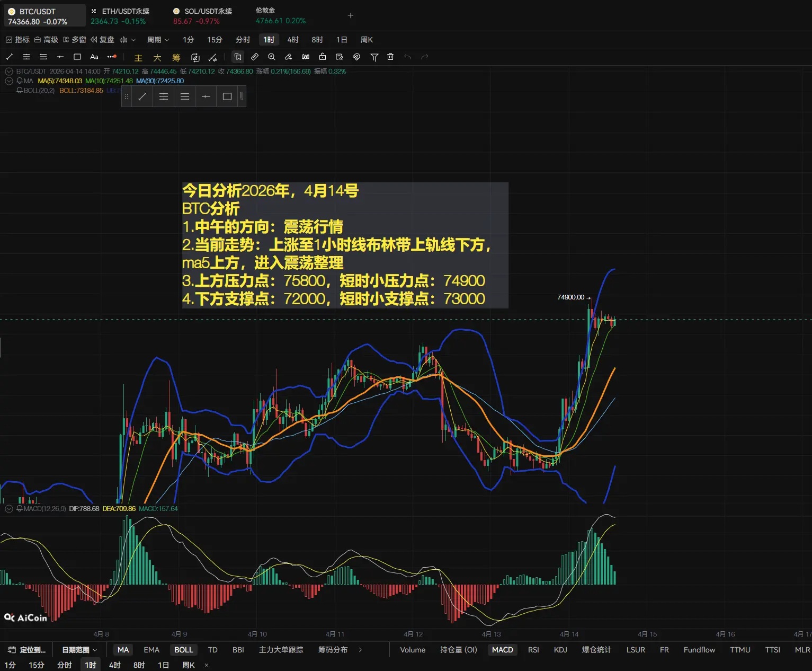This screenshot has width=812, height=671.
Task: Activate the magnifier zoom tool
Action: click(272, 57)
